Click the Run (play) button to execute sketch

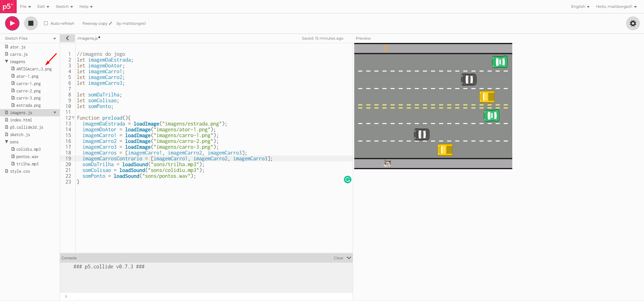tap(12, 23)
